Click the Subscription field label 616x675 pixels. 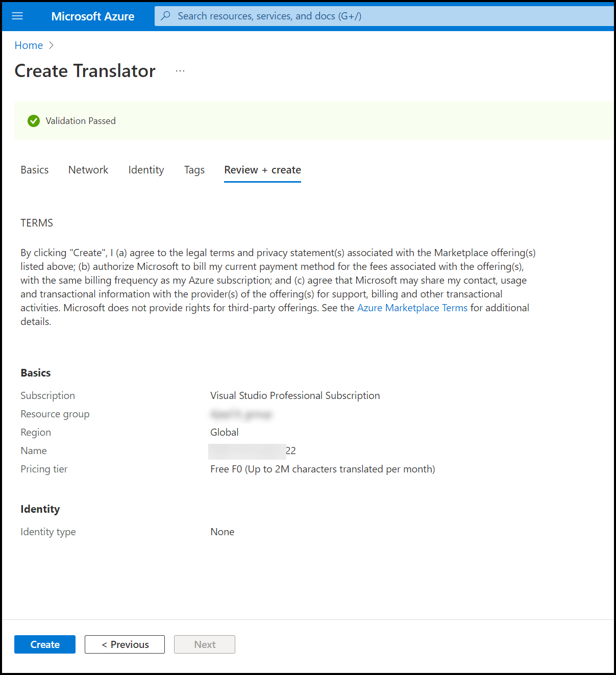pos(47,395)
